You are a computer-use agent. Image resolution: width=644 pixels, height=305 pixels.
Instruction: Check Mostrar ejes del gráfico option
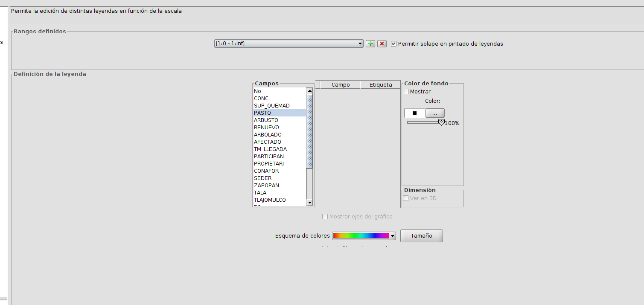[325, 217]
